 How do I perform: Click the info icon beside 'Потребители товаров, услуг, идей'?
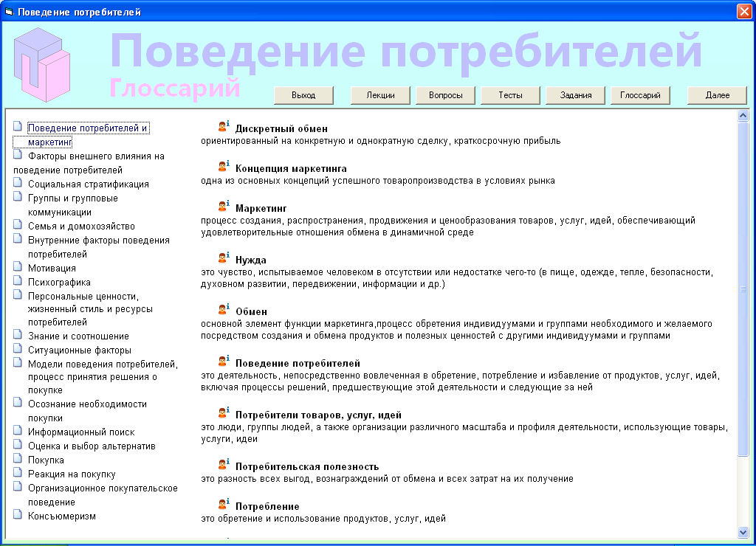(223, 412)
